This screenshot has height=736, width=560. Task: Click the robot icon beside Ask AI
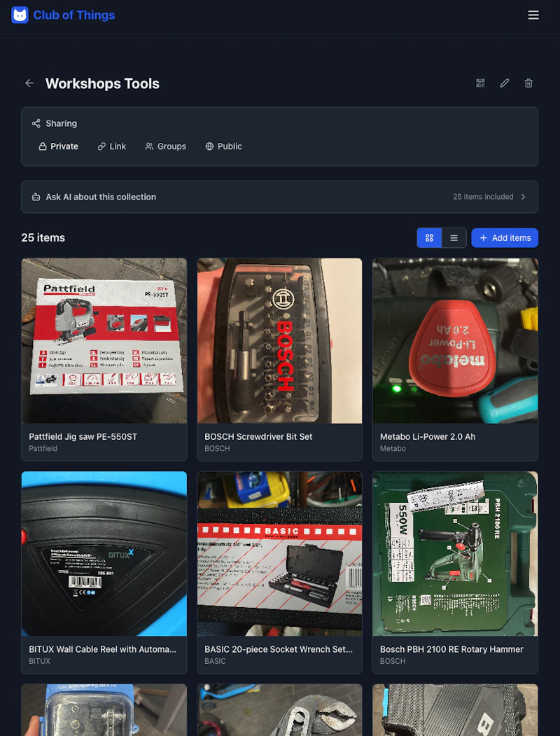(36, 197)
